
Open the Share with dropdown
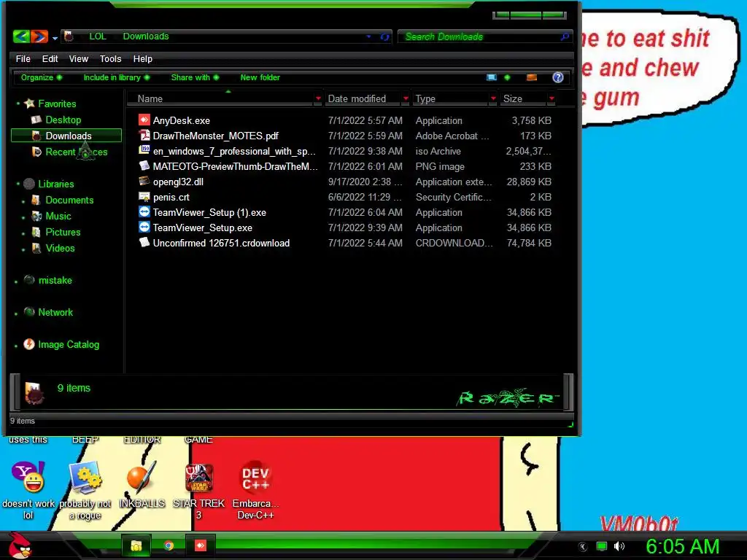[195, 77]
